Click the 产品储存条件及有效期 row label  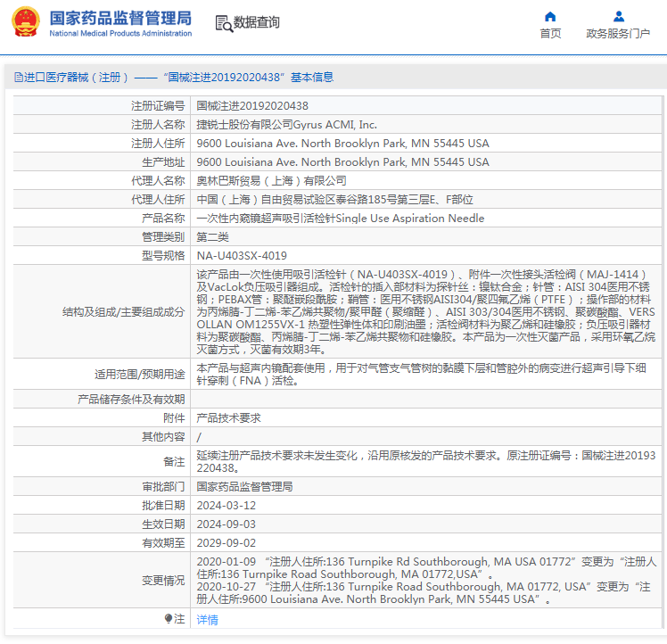[x=131, y=400]
